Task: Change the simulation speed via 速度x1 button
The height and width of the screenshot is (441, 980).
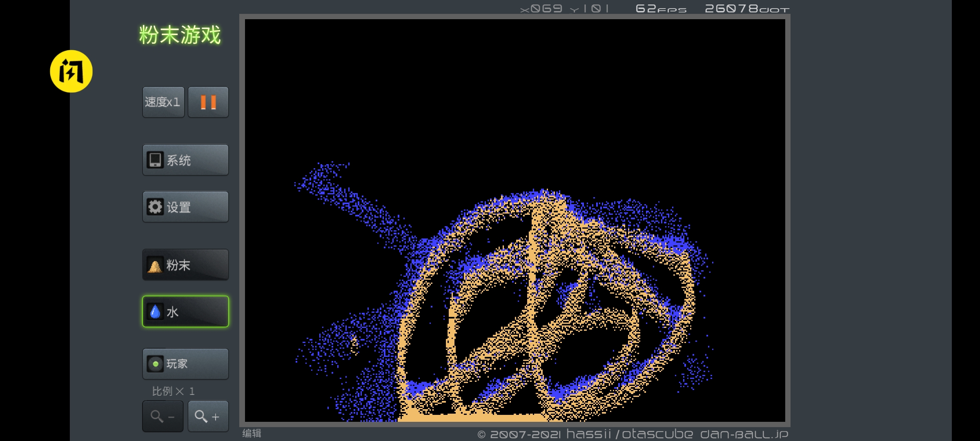Action: (x=163, y=102)
